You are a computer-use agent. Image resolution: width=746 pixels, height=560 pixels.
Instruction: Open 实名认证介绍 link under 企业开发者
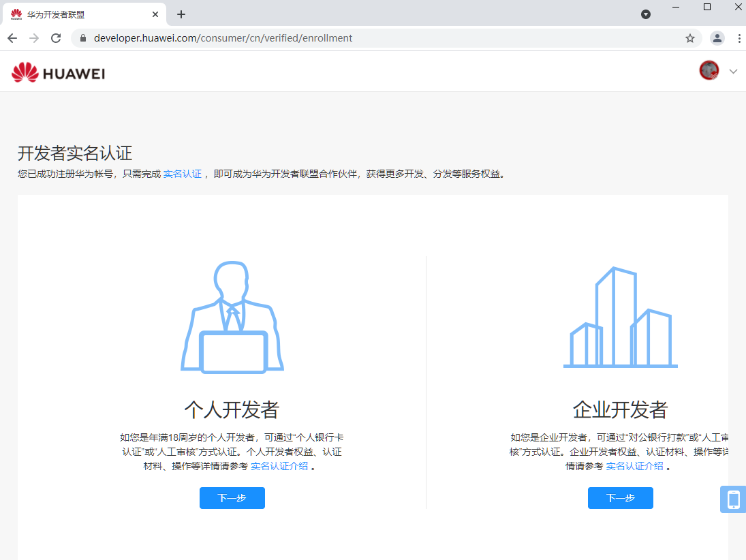[x=635, y=466]
